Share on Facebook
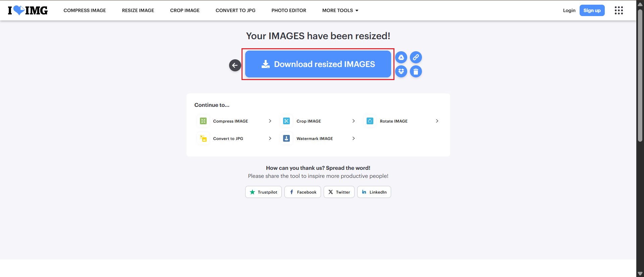 (x=303, y=192)
